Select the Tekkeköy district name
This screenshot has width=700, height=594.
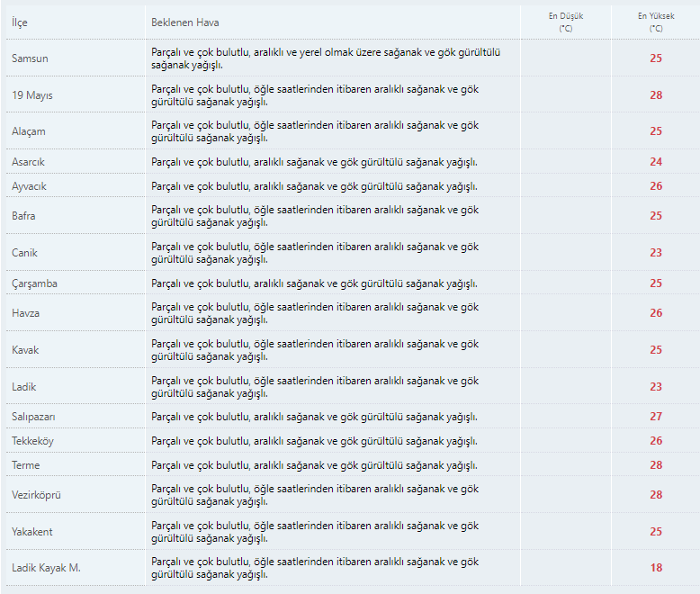point(32,441)
